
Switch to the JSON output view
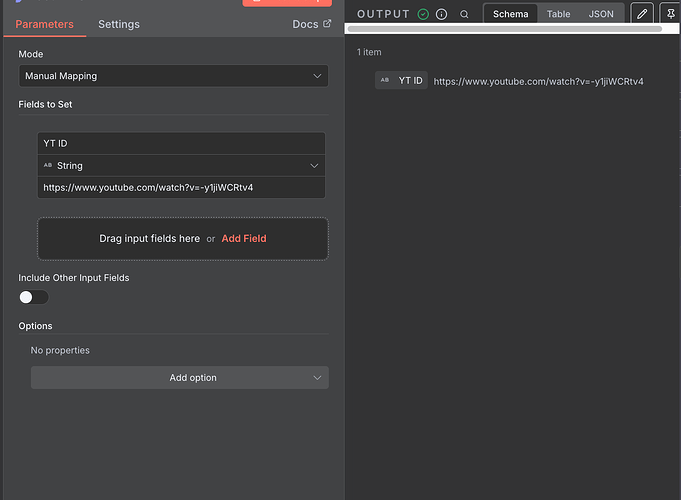(x=601, y=14)
